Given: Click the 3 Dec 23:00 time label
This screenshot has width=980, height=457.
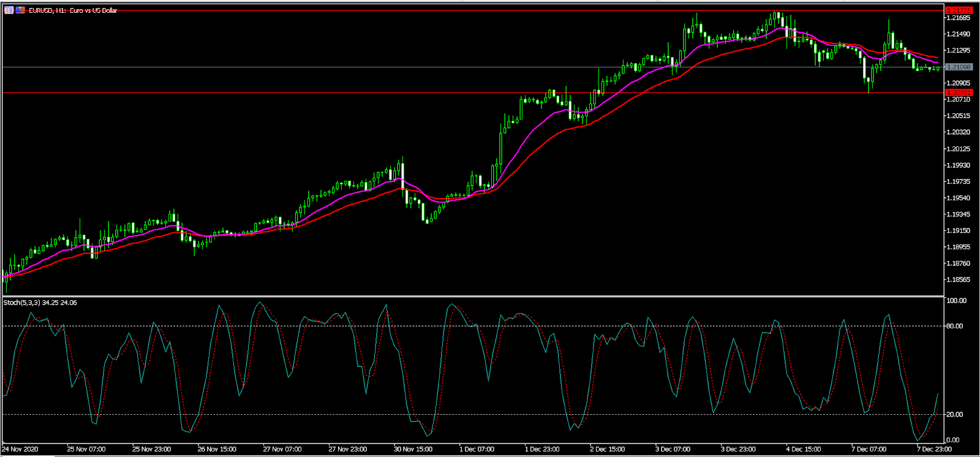Looking at the screenshot, I should [x=738, y=449].
